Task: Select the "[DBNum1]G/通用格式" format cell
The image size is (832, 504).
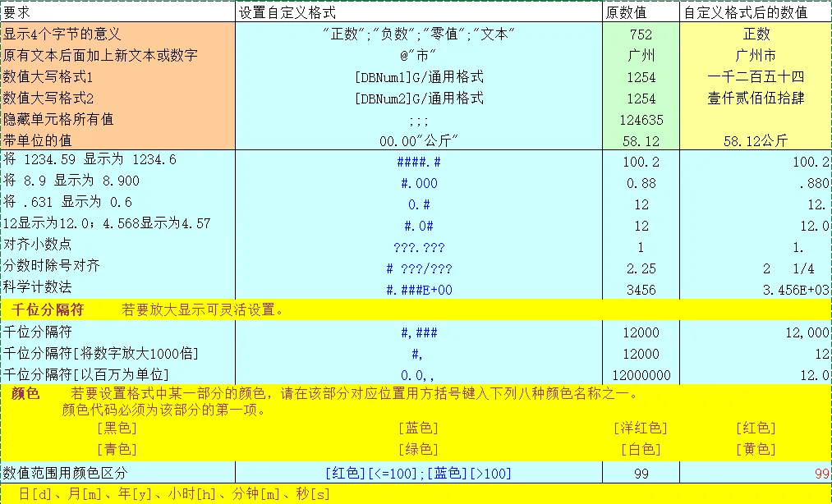Action: (419, 77)
